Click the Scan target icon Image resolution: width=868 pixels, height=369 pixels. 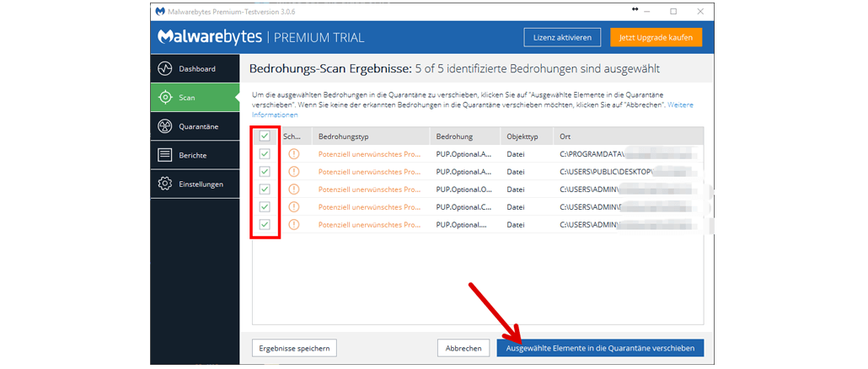[x=165, y=98]
